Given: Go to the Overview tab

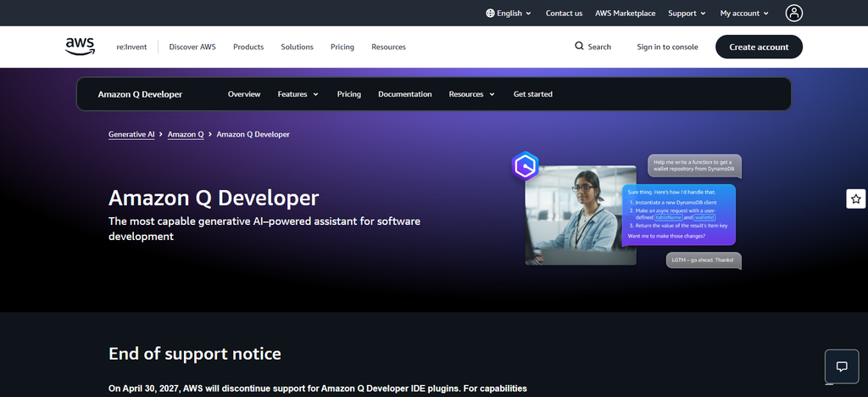Looking at the screenshot, I should click(244, 94).
